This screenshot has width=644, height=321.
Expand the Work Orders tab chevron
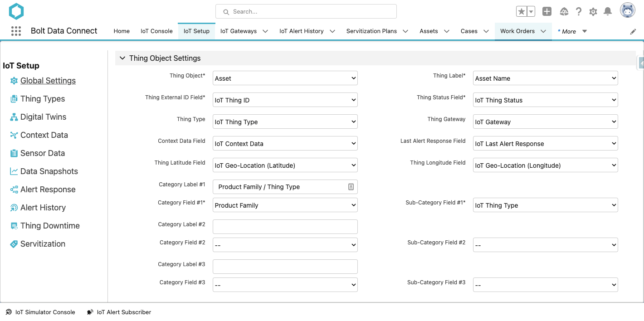click(x=543, y=31)
